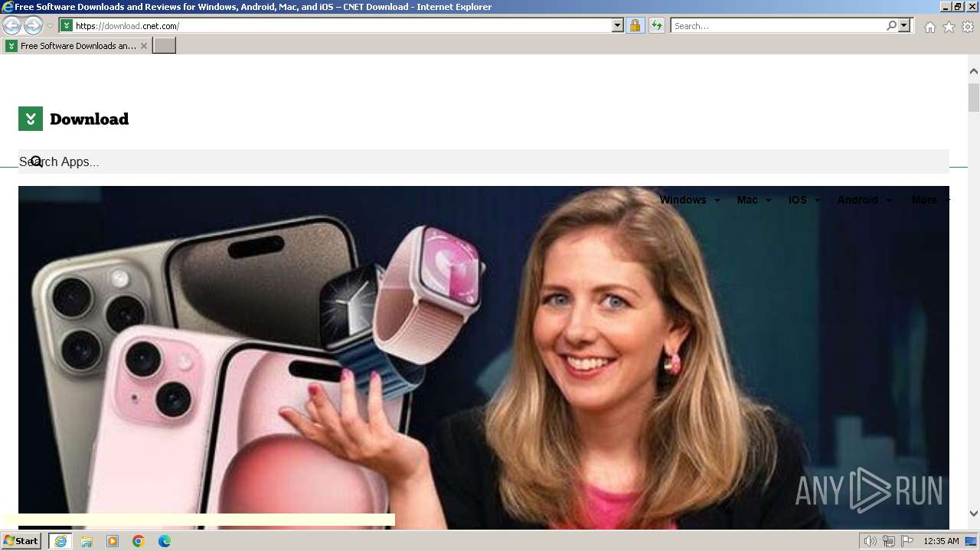Open the Windows category menu

(690, 200)
